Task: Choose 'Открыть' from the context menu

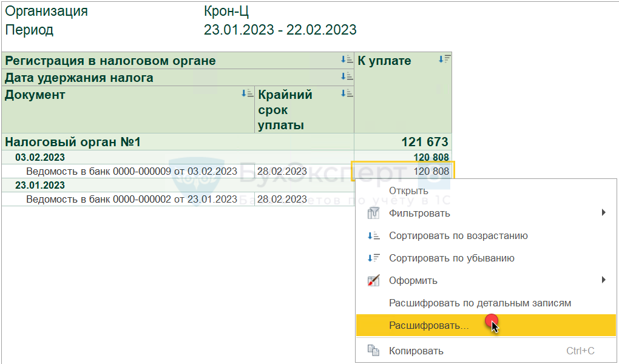Action: [x=408, y=191]
